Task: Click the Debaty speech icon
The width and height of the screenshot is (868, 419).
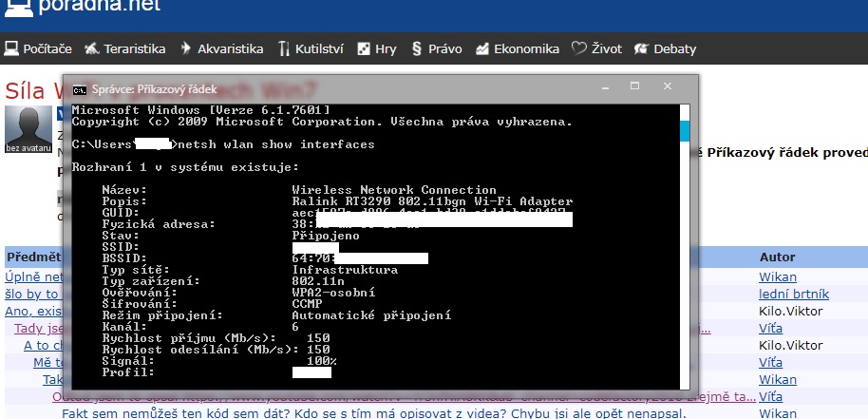Action: click(x=641, y=48)
